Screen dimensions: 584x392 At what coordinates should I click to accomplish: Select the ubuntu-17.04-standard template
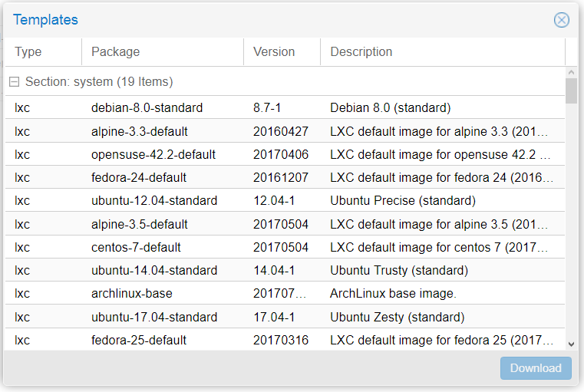pyautogui.click(x=285, y=316)
